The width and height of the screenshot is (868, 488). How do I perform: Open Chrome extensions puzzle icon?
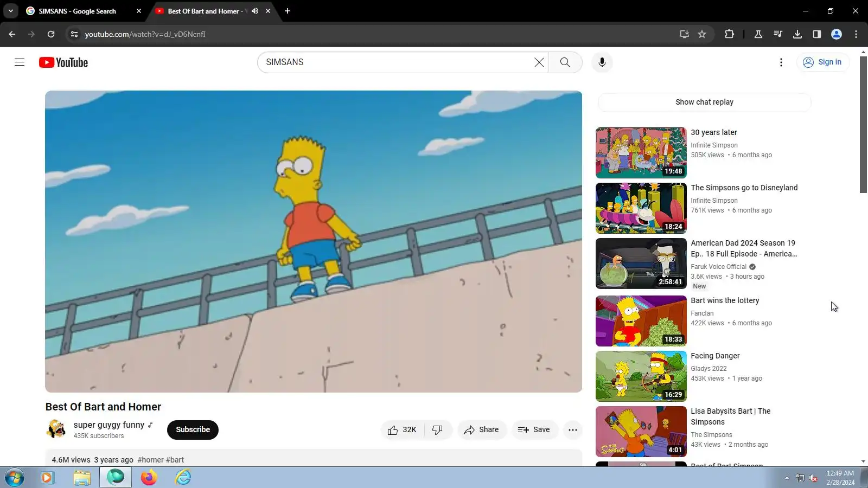[x=729, y=34]
